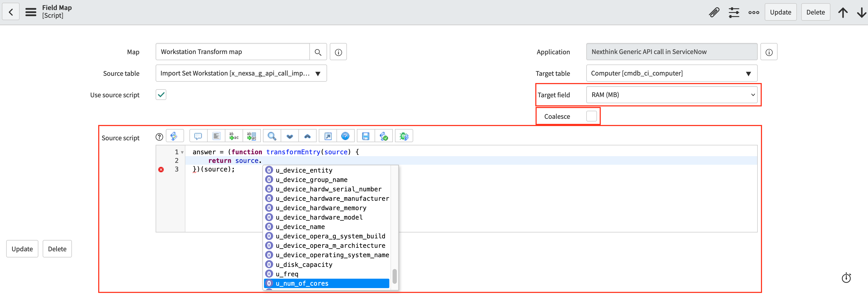Click the bottom Update button
The height and width of the screenshot is (294, 868).
pyautogui.click(x=22, y=249)
